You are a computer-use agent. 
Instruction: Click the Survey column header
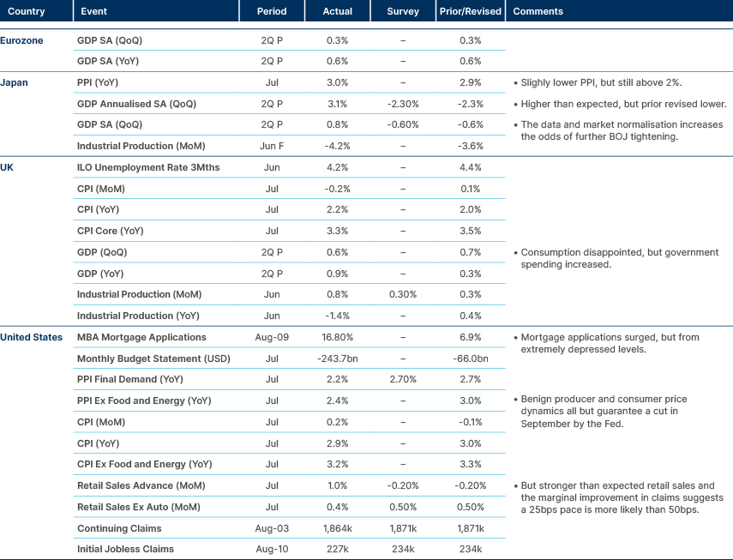(x=403, y=12)
